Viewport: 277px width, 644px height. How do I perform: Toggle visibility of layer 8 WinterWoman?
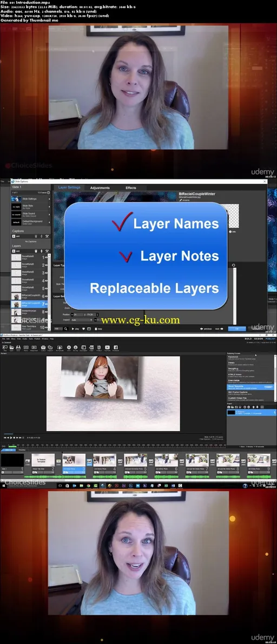coord(47,312)
